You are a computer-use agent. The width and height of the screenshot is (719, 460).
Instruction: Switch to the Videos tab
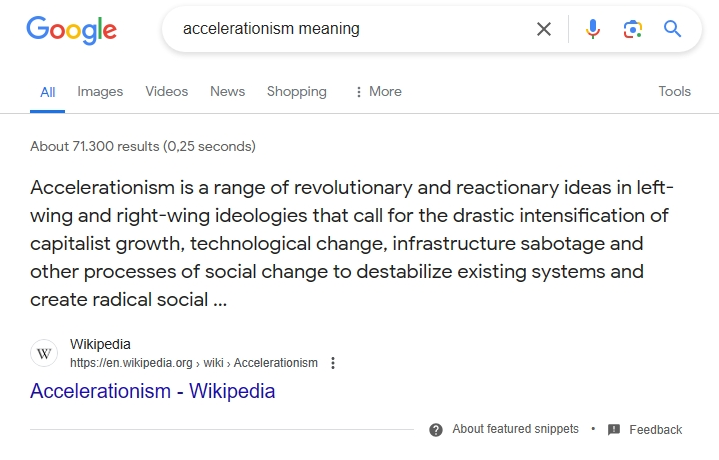coord(166,91)
